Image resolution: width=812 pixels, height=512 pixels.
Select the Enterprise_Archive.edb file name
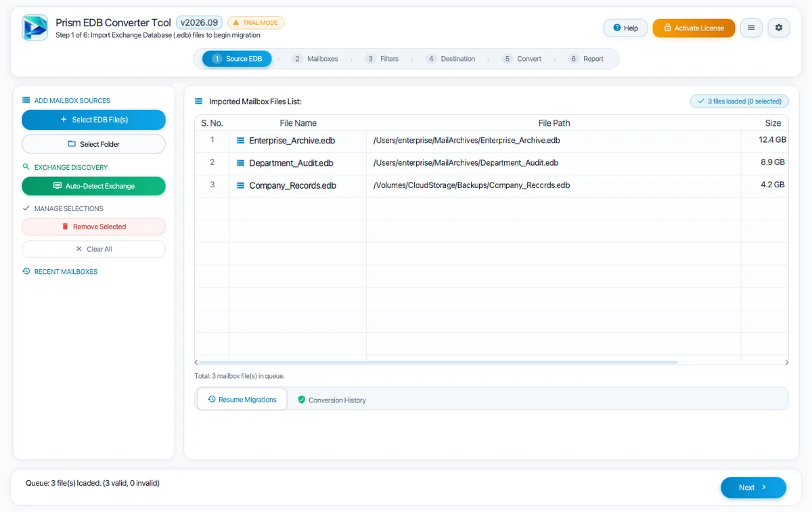292,141
